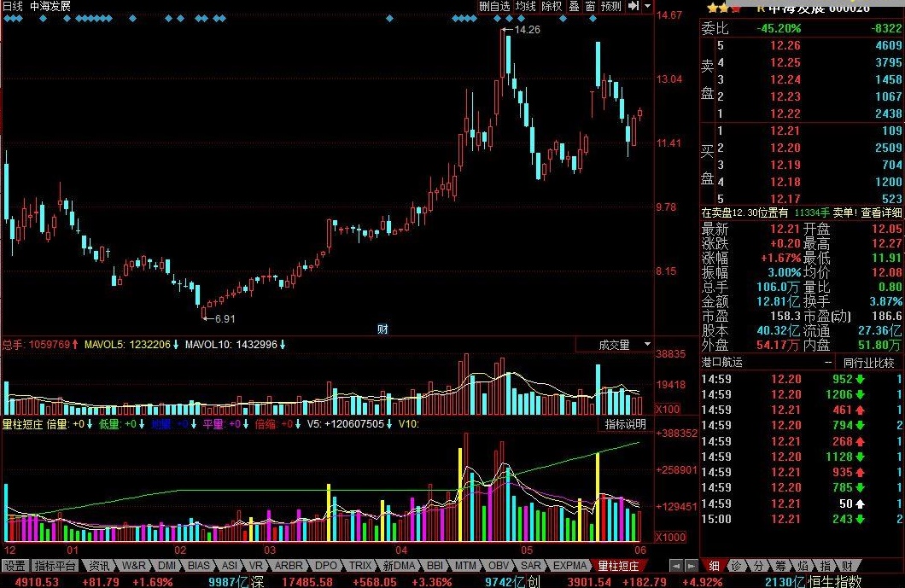Image resolution: width=905 pixels, height=588 pixels.
Task: Click the R margin-trading mark beside stock name
Action: point(761,8)
